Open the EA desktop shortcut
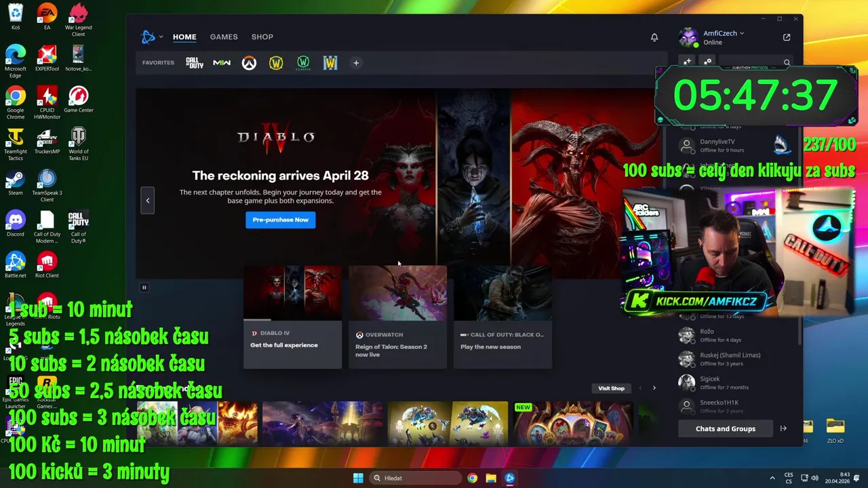 [x=47, y=18]
